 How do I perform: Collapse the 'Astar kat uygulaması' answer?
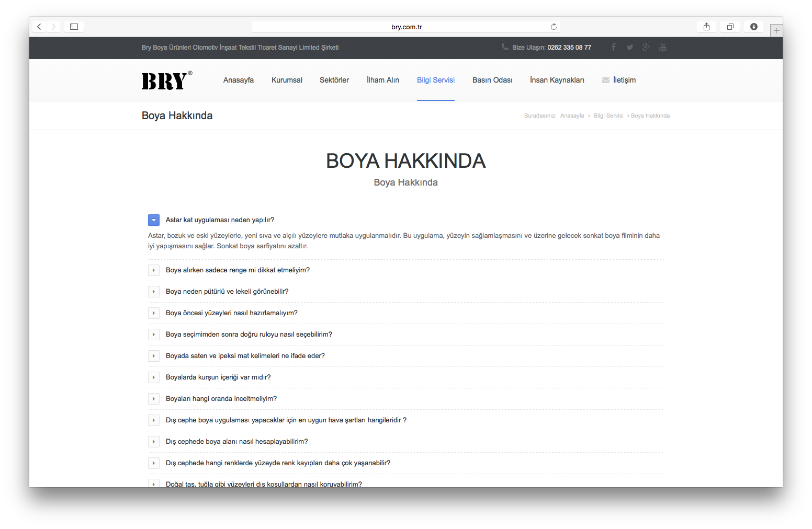point(154,220)
